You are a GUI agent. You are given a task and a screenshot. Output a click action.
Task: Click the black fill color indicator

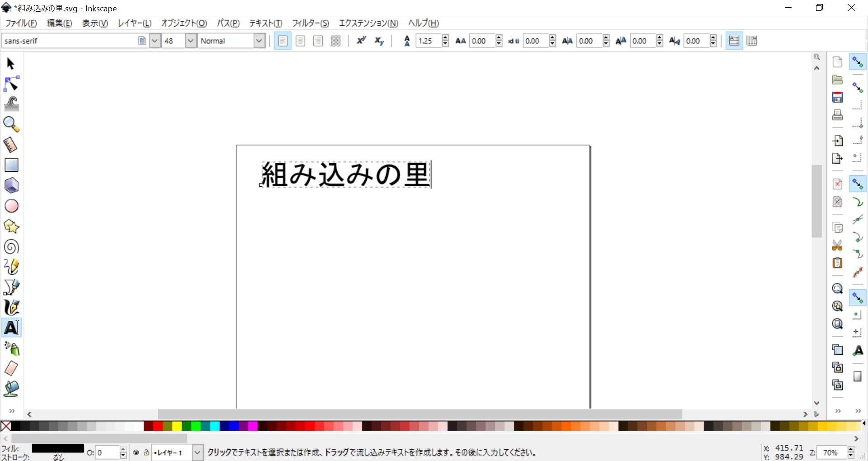click(x=57, y=448)
